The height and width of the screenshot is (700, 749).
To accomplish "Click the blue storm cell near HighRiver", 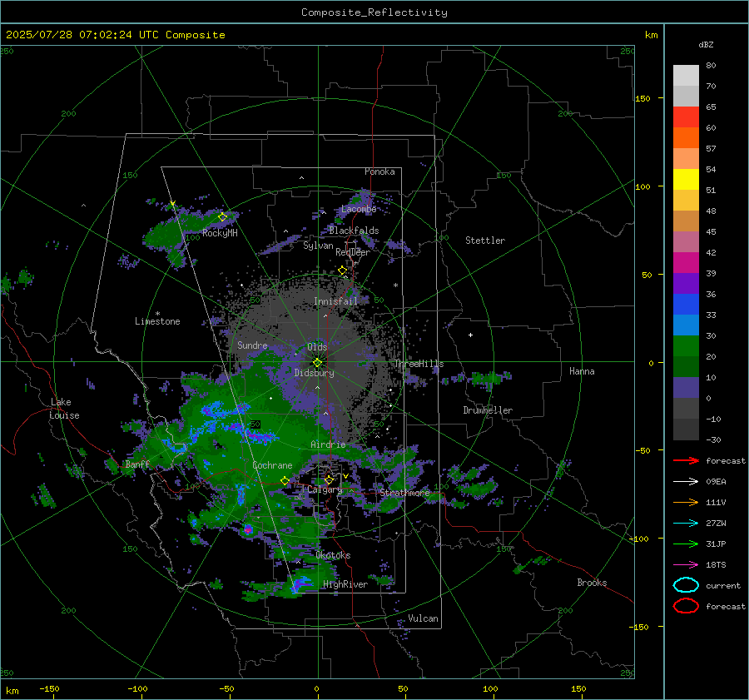I will pos(301,584).
